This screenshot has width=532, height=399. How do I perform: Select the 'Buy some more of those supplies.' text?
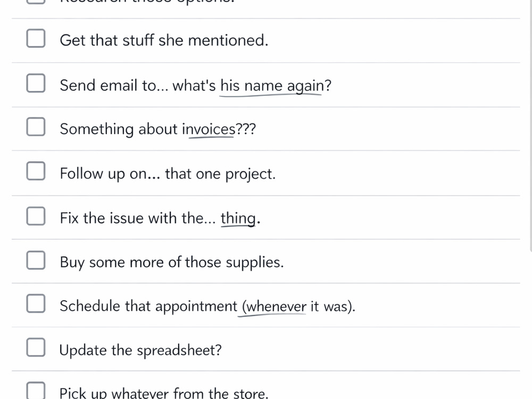coord(172,263)
